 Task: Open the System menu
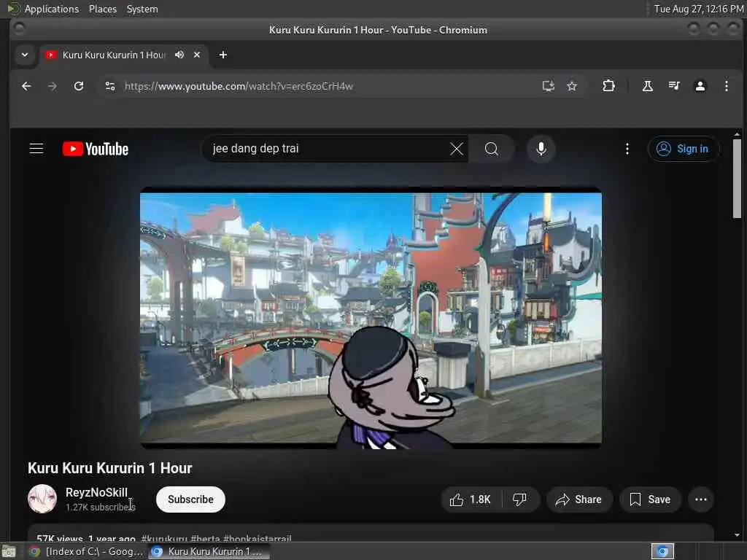142,9
